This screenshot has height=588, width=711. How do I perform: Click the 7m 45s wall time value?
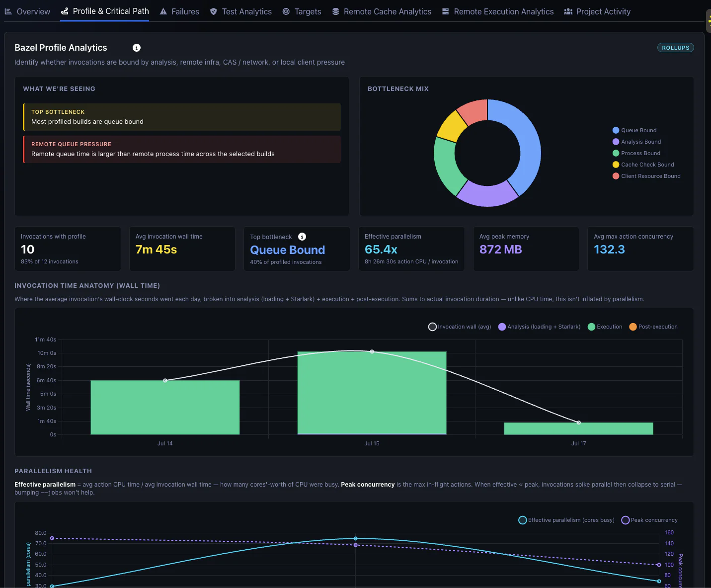point(156,250)
